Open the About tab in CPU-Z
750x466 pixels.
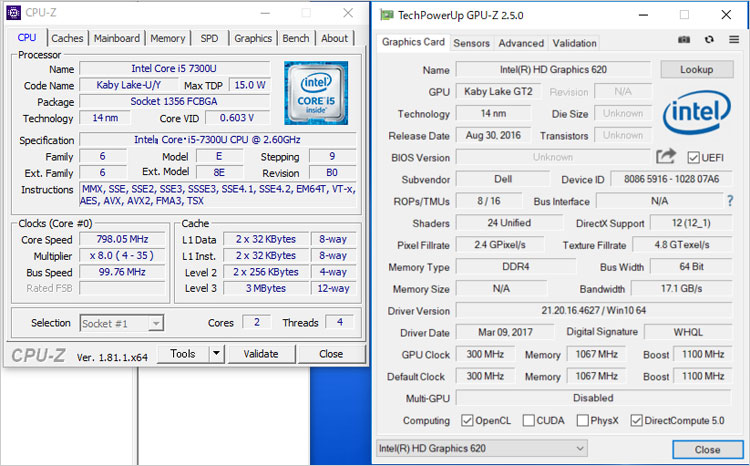pos(334,38)
